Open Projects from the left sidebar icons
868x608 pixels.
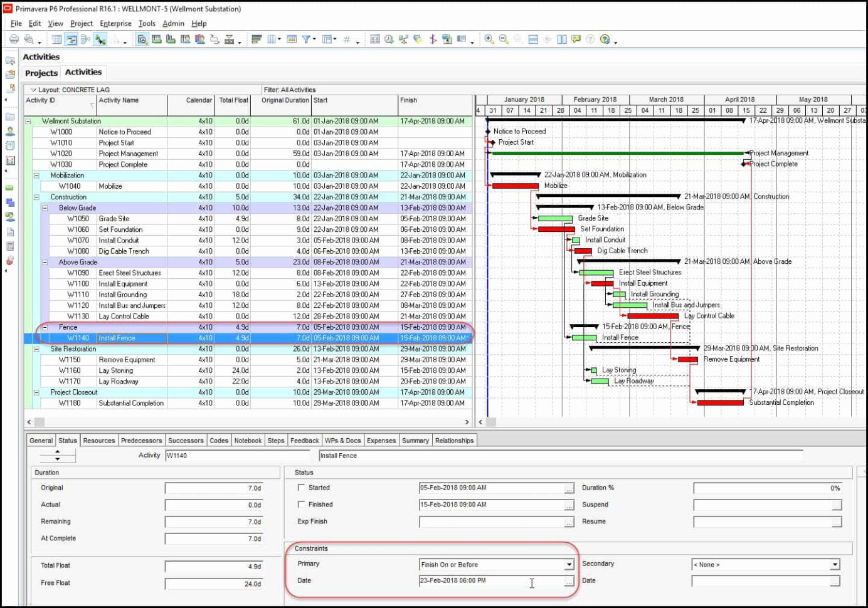tap(10, 117)
